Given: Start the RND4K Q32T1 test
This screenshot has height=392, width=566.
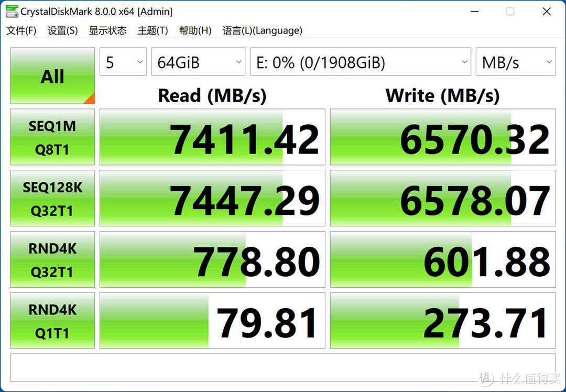Looking at the screenshot, I should (52, 259).
